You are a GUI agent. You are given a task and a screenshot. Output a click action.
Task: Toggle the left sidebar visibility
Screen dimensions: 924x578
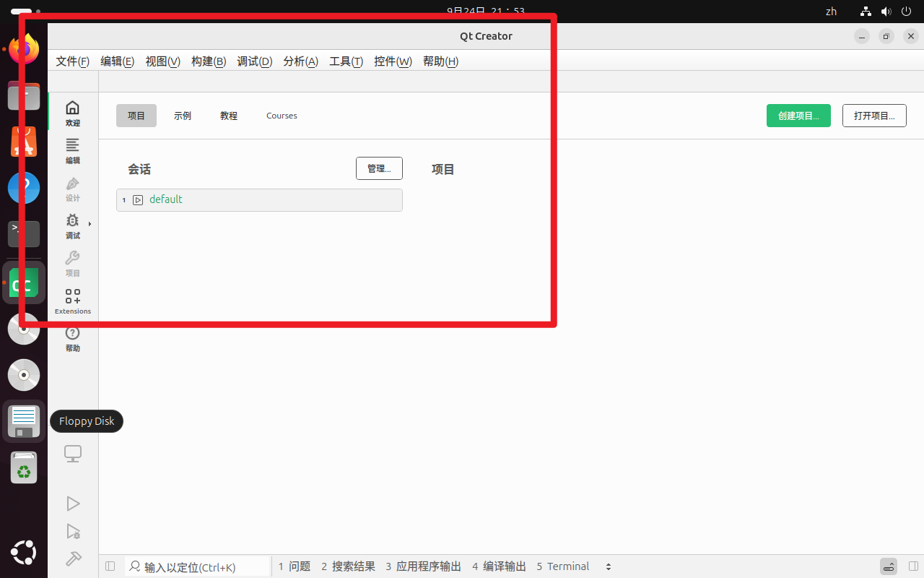(110, 566)
